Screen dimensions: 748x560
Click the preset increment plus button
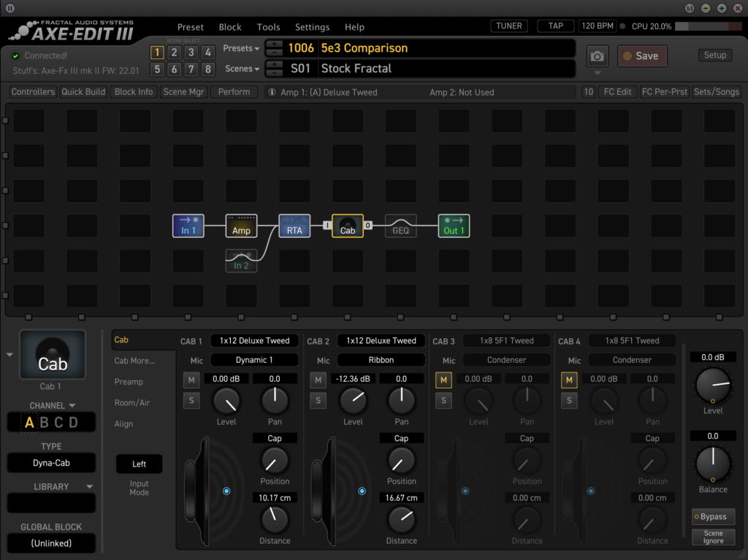click(x=274, y=45)
